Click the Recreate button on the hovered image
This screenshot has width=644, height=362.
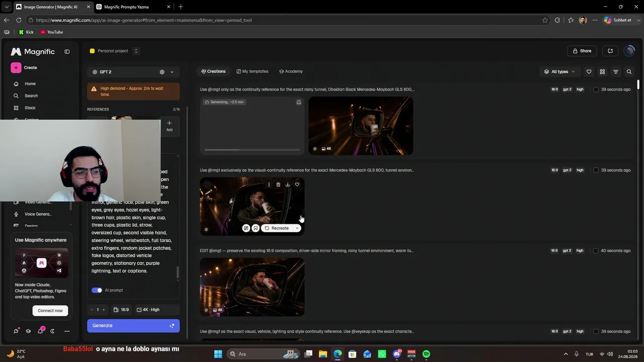(277, 228)
